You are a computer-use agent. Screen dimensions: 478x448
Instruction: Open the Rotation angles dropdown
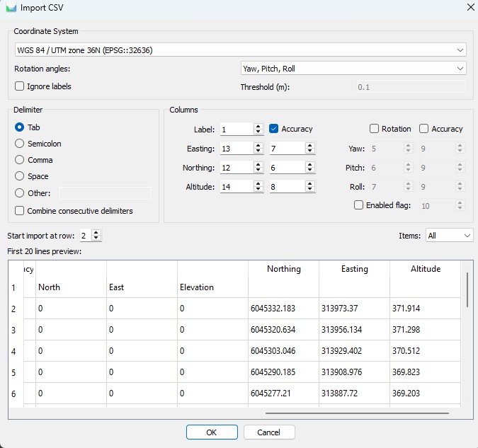(353, 68)
